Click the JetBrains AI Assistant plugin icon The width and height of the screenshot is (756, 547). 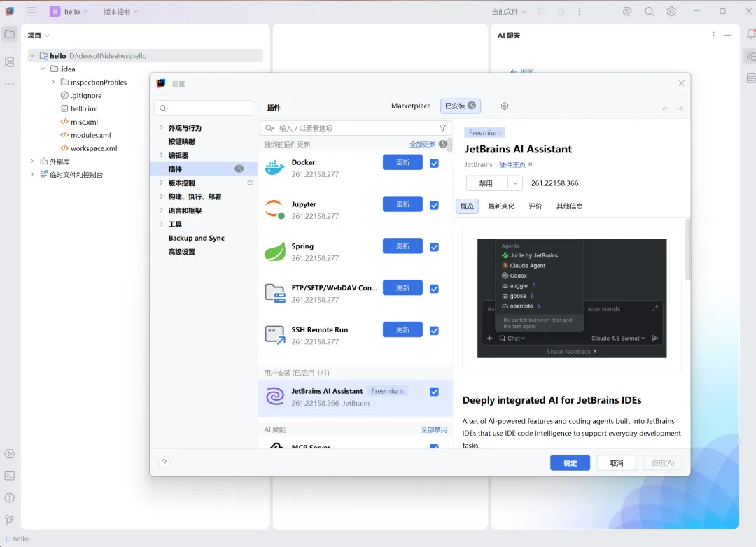pos(275,397)
